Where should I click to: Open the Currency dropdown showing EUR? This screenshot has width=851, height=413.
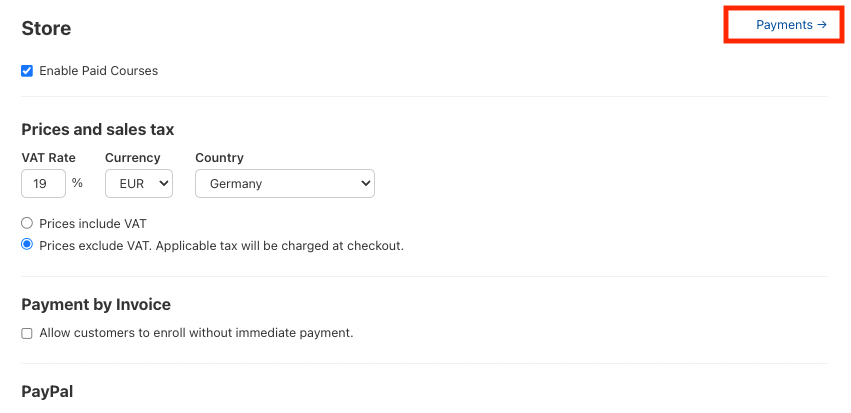point(138,184)
